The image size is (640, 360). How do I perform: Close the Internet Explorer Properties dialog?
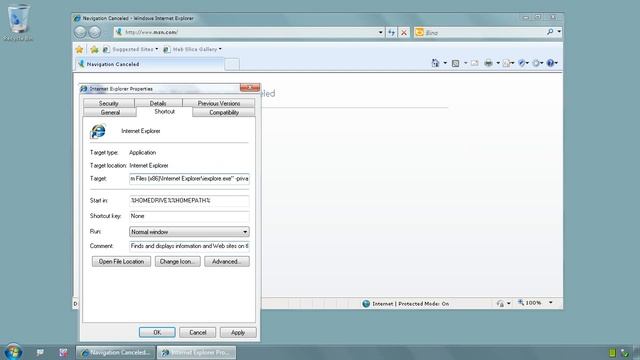tap(250, 88)
